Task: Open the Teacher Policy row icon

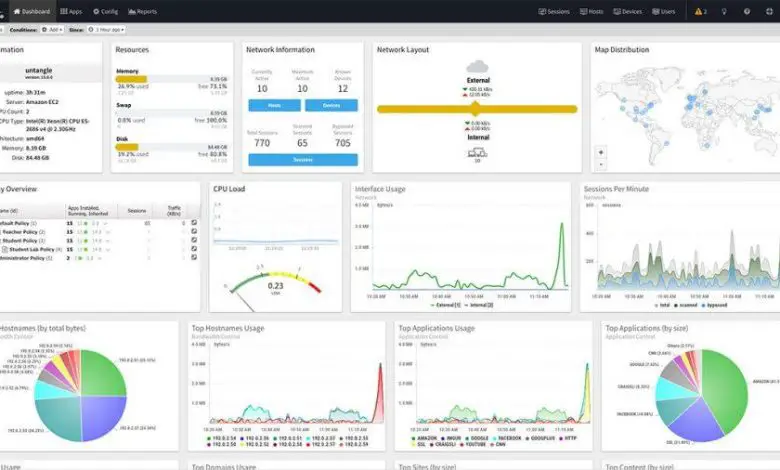Action: [x=194, y=232]
